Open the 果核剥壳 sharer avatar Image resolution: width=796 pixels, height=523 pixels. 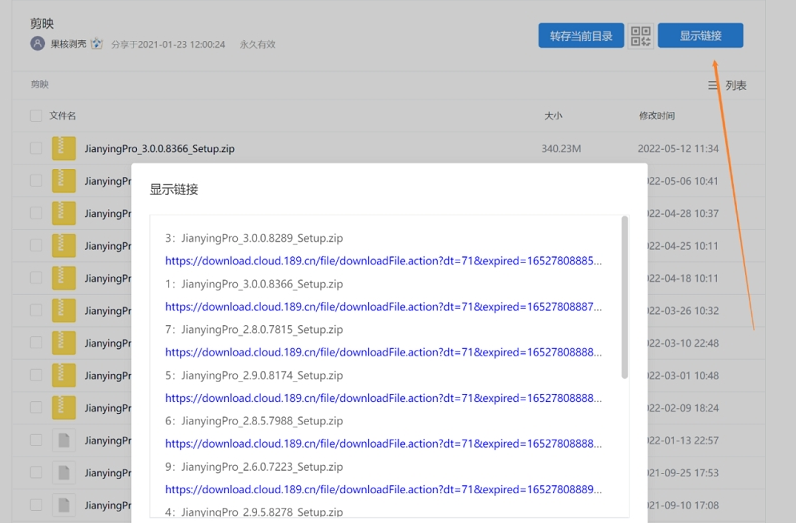point(38,44)
